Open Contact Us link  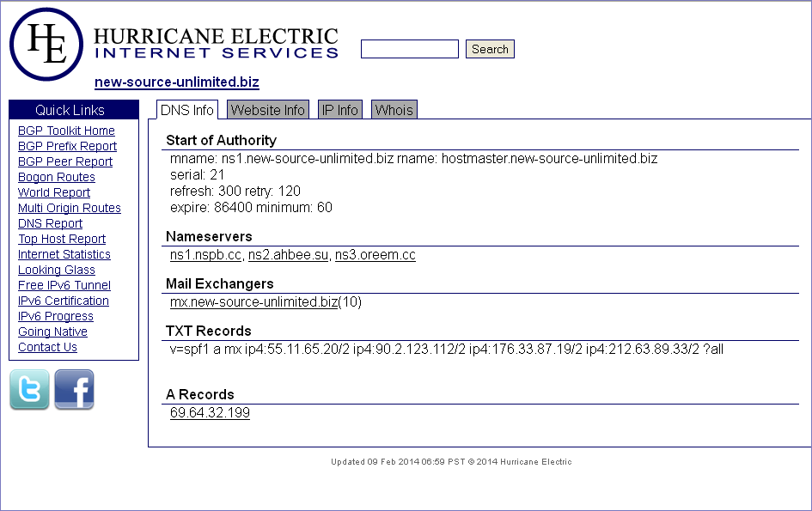coord(47,348)
